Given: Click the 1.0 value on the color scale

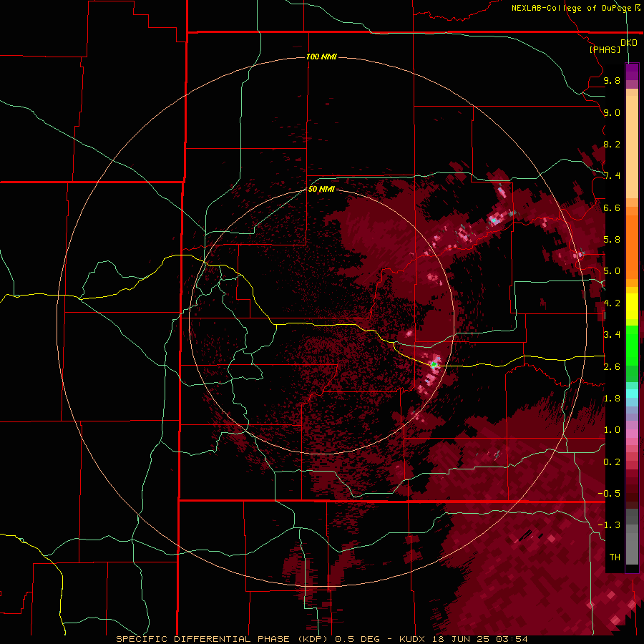Looking at the screenshot, I should 612,430.
